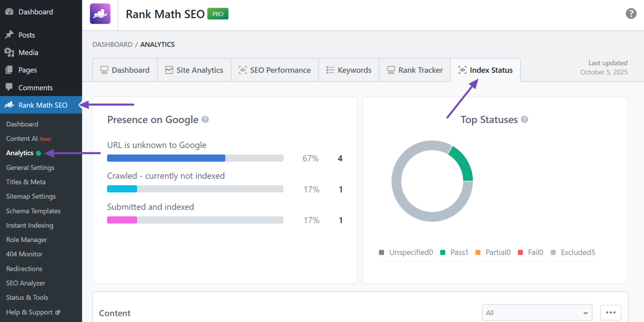Open the ellipsis menu in the Content panel

click(x=611, y=312)
